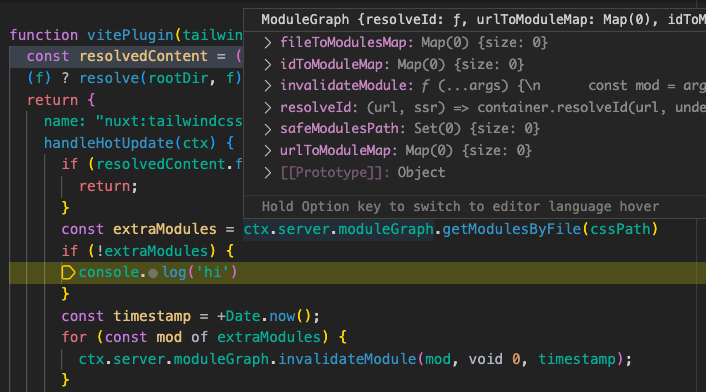Click extraModules variable in const declaration
The width and height of the screenshot is (706, 392).
(x=164, y=229)
